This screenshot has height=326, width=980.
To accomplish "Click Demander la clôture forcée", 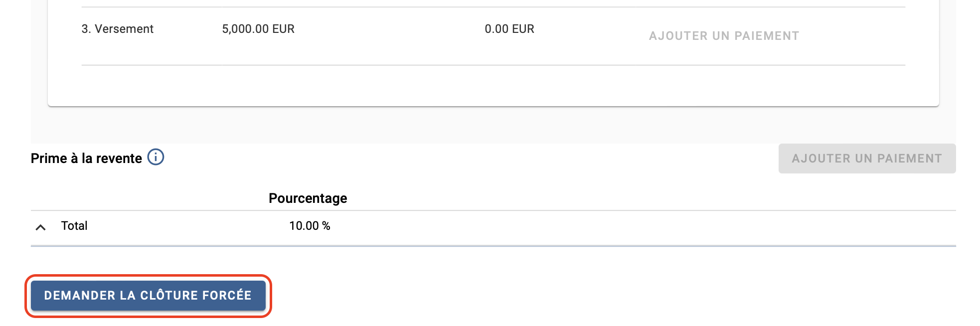I will click(148, 296).
